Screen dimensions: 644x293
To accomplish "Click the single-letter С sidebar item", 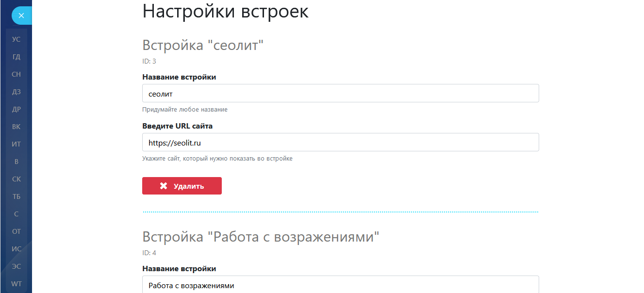I will pyautogui.click(x=17, y=214).
